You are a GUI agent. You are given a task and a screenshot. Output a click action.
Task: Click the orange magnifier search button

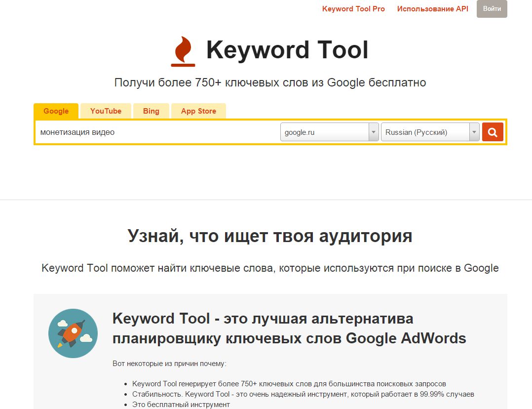pyautogui.click(x=493, y=132)
